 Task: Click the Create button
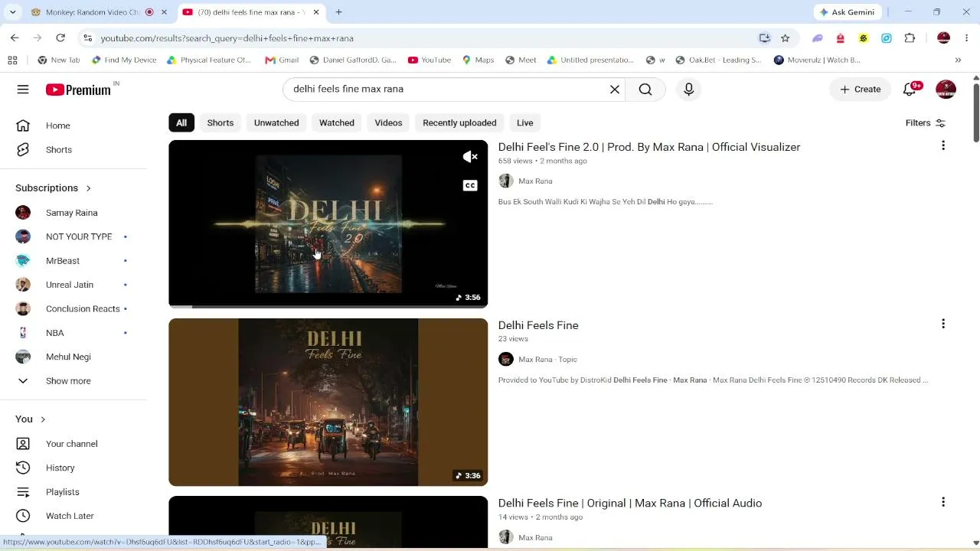point(860,90)
